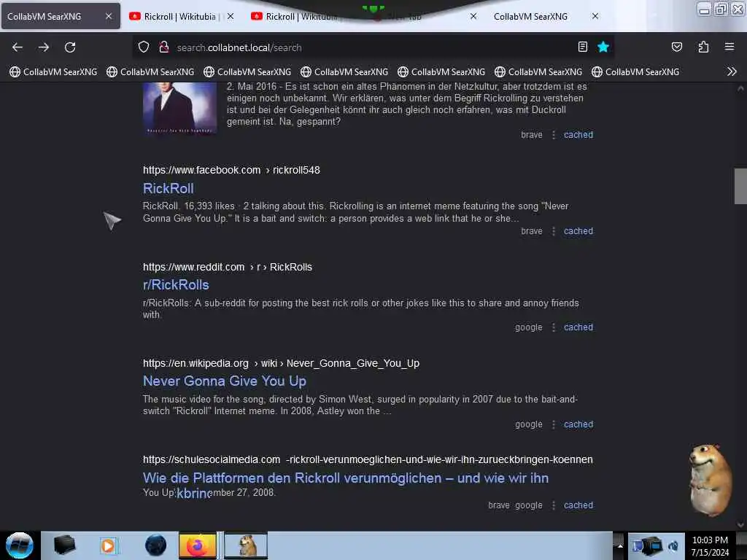Click the address bar URL field
The height and width of the screenshot is (560, 747).
(371, 47)
